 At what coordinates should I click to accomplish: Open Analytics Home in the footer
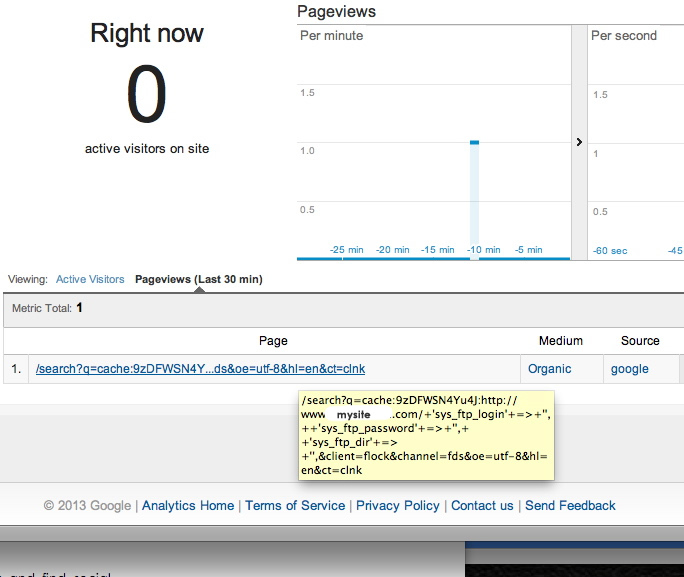pyautogui.click(x=188, y=506)
